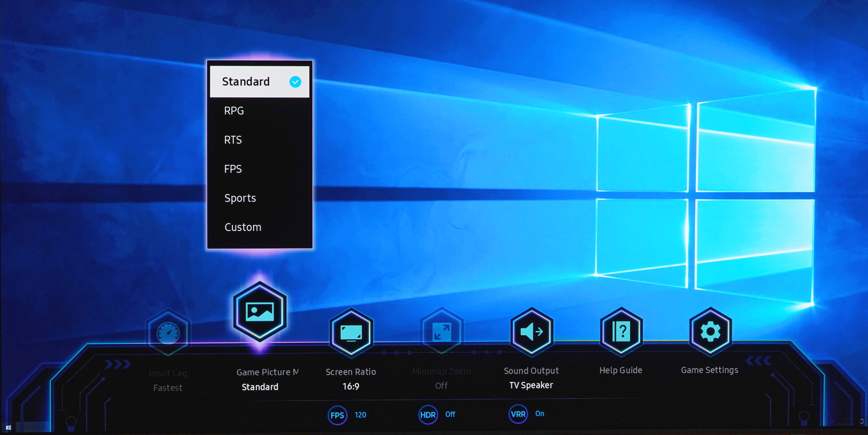Click the TV Speaker value
The image size is (868, 435).
tap(531, 385)
